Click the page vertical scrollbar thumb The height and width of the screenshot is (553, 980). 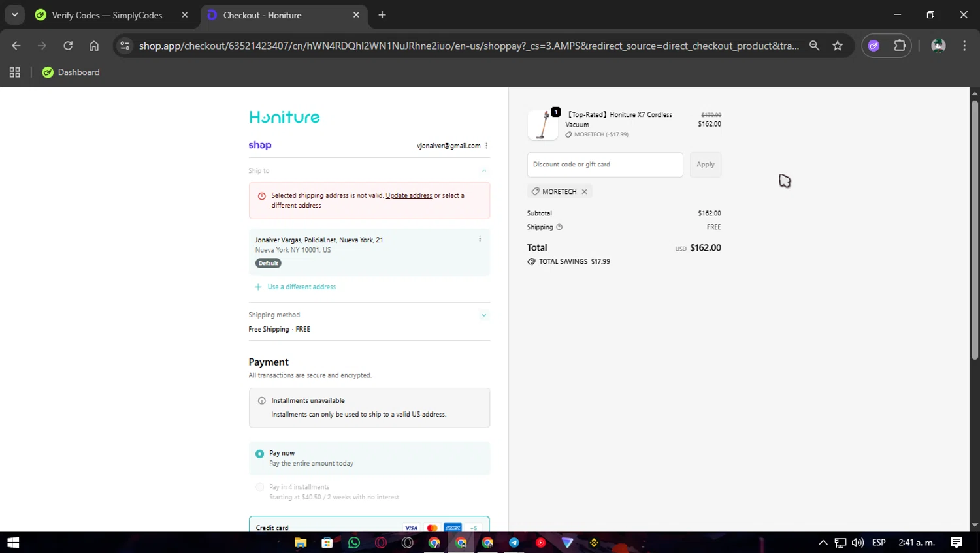coord(975,230)
